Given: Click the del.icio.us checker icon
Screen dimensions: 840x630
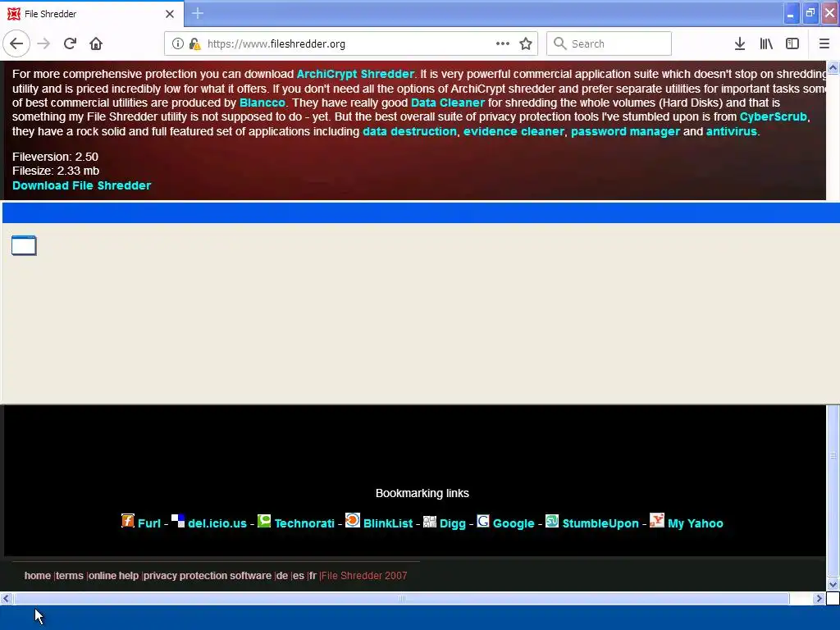Looking at the screenshot, I should (x=178, y=521).
